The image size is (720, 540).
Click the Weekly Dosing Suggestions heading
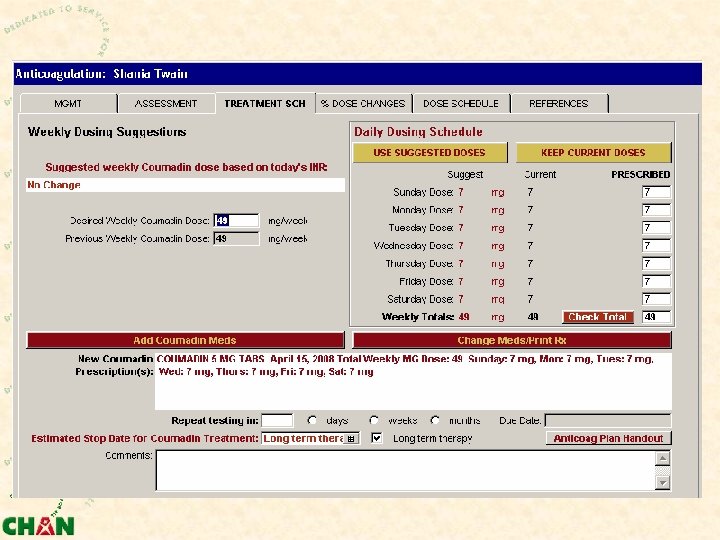(x=107, y=132)
